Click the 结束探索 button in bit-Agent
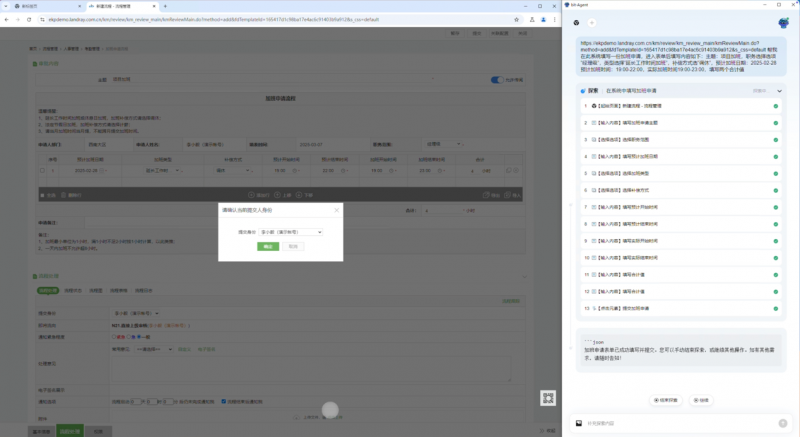This screenshot has width=800, height=437. point(665,400)
